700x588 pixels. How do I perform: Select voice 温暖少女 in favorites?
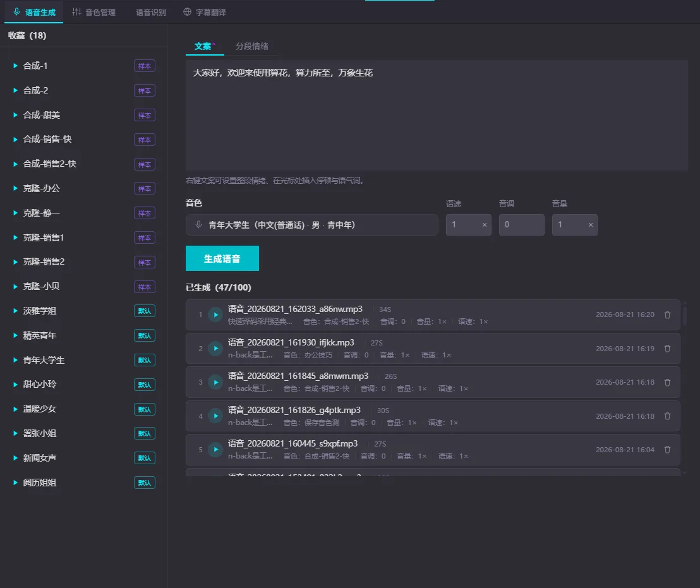tap(40, 409)
